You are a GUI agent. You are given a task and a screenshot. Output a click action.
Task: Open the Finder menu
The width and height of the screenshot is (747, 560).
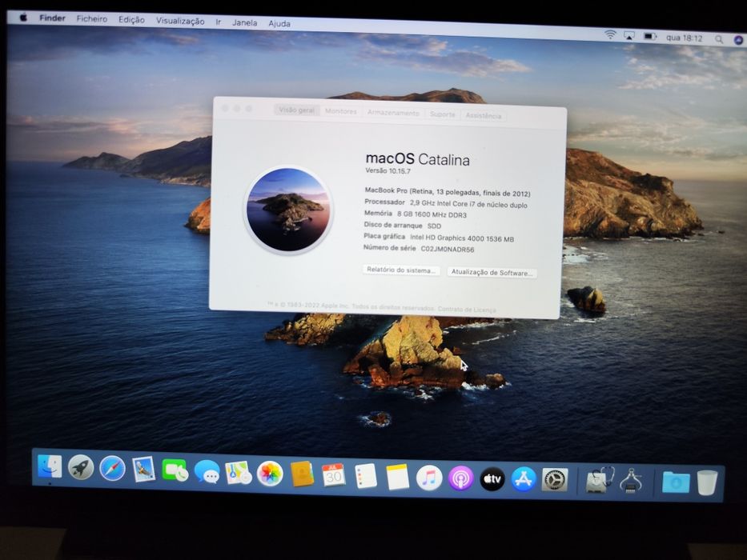pyautogui.click(x=52, y=18)
